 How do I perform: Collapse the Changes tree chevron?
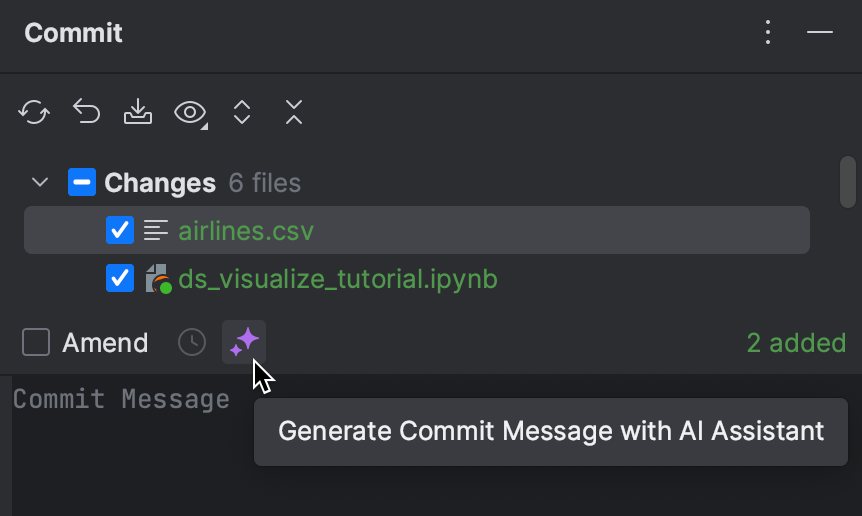pyautogui.click(x=40, y=182)
